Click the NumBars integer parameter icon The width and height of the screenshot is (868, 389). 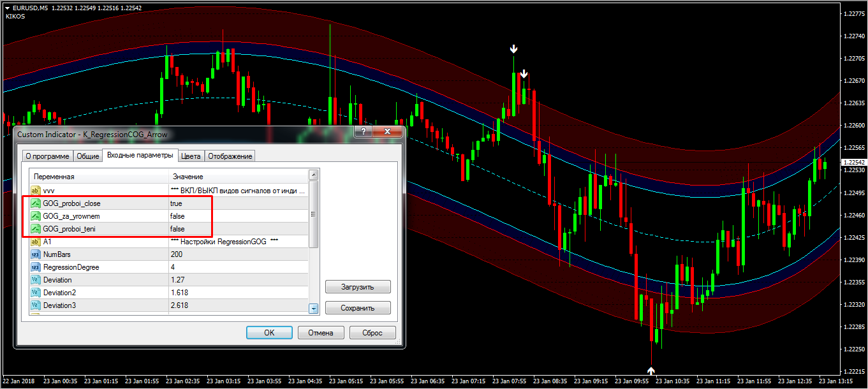35,254
